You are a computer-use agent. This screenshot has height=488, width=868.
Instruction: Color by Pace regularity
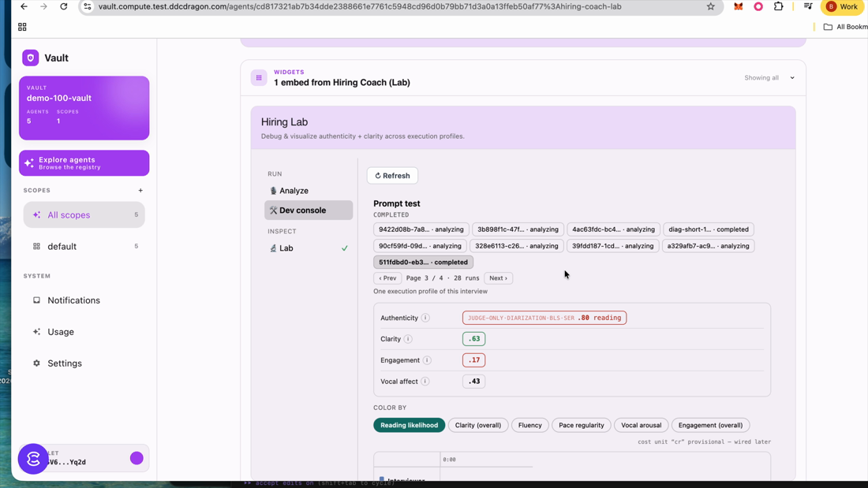click(582, 426)
